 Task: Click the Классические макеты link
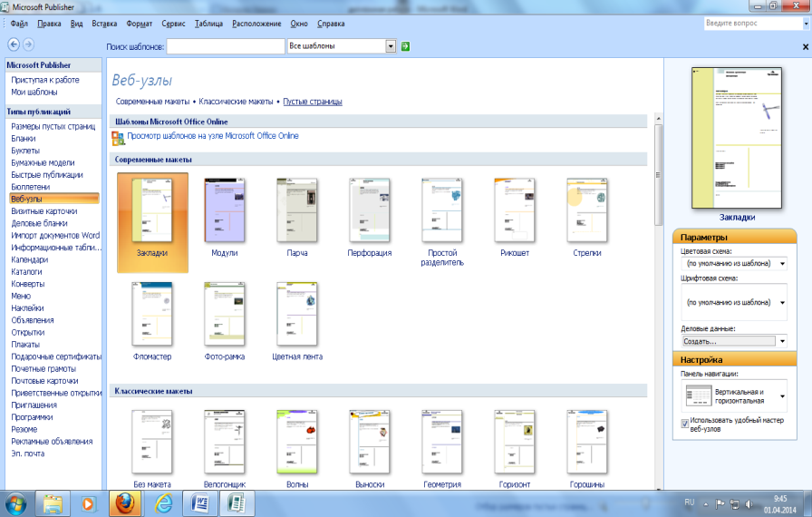(x=236, y=102)
